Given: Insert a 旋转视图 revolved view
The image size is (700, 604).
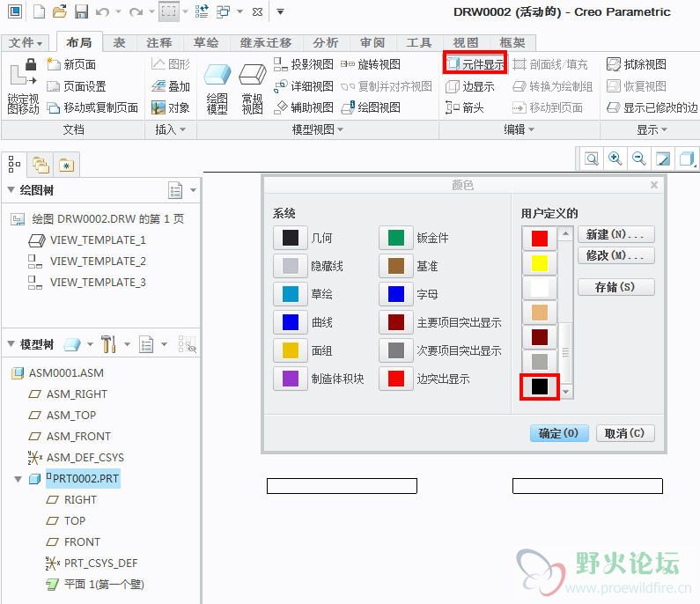Looking at the screenshot, I should click(371, 65).
